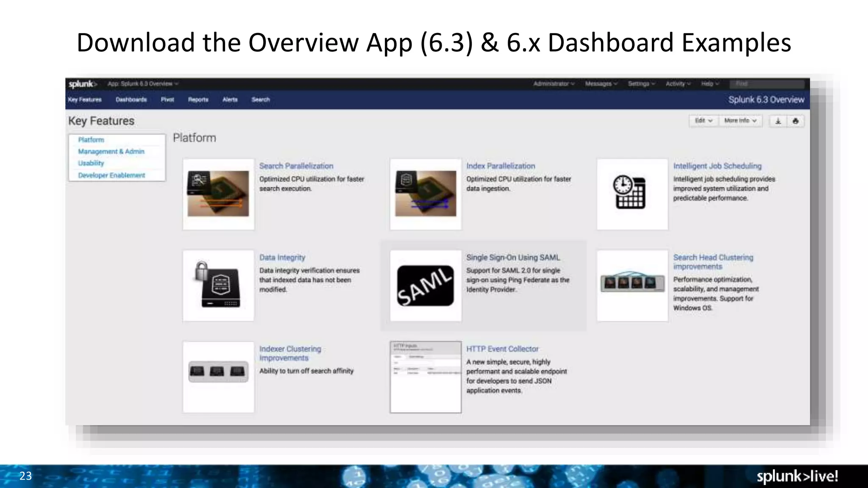The height and width of the screenshot is (488, 868).
Task: Click the Key Features page heading
Action: pos(101,121)
